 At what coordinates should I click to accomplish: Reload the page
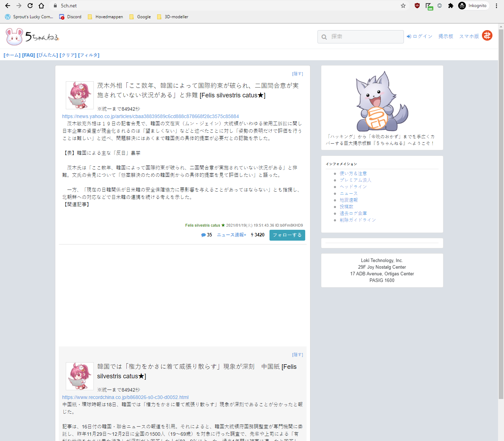point(30,6)
